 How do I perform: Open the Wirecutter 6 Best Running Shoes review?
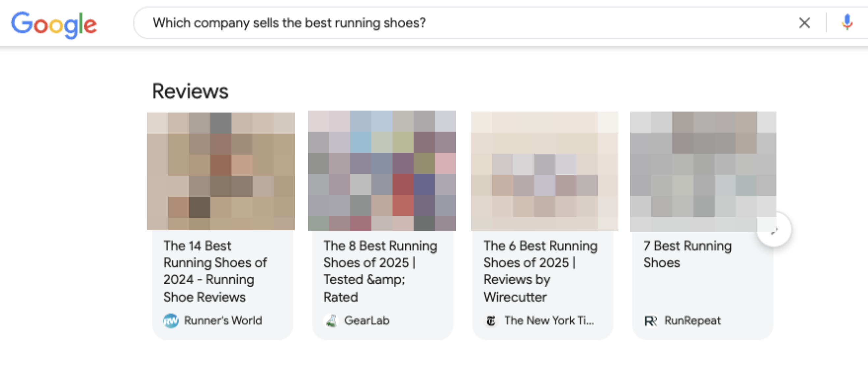coord(540,271)
